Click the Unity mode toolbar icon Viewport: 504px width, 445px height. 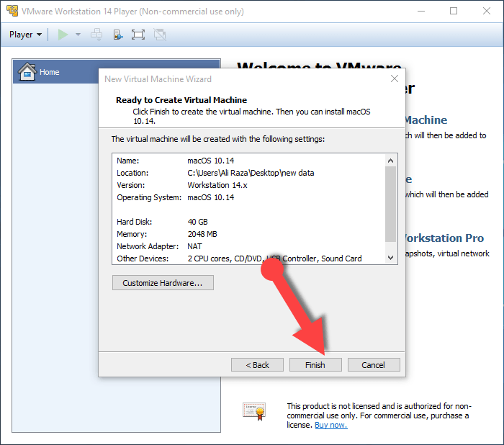pos(159,35)
